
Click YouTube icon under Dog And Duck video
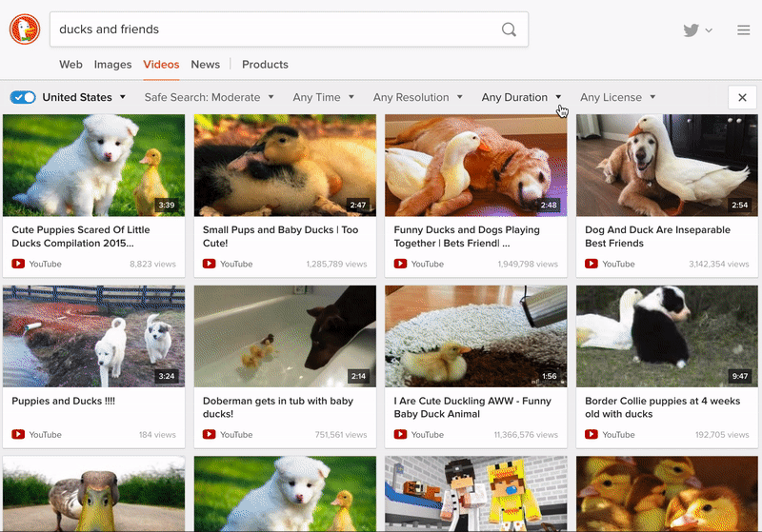point(592,264)
